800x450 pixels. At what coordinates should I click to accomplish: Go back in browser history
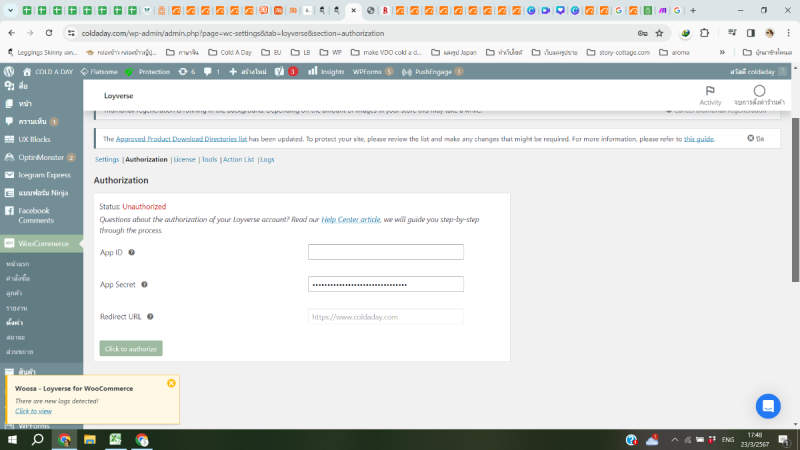(x=12, y=33)
